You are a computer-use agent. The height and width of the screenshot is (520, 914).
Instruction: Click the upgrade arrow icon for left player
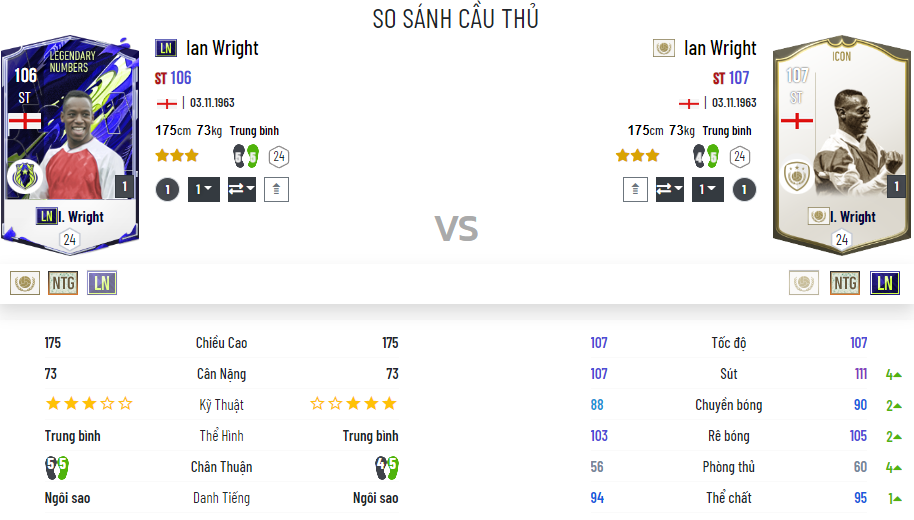pos(277,189)
